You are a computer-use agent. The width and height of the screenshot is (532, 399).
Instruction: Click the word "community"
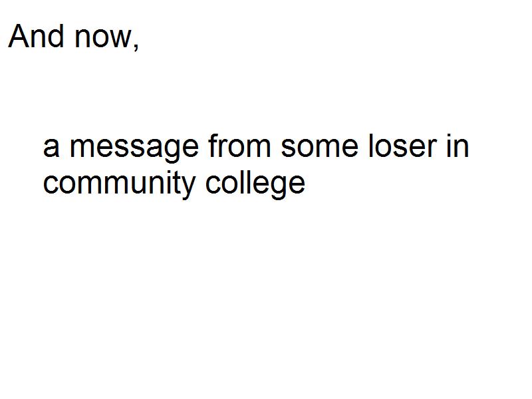coord(118,183)
